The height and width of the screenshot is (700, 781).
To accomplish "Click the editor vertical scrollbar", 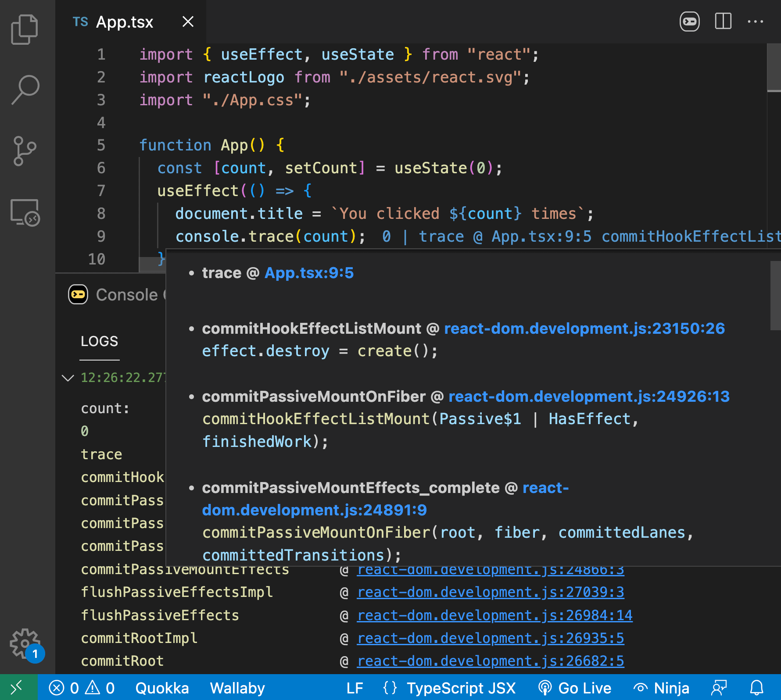I will [774, 67].
